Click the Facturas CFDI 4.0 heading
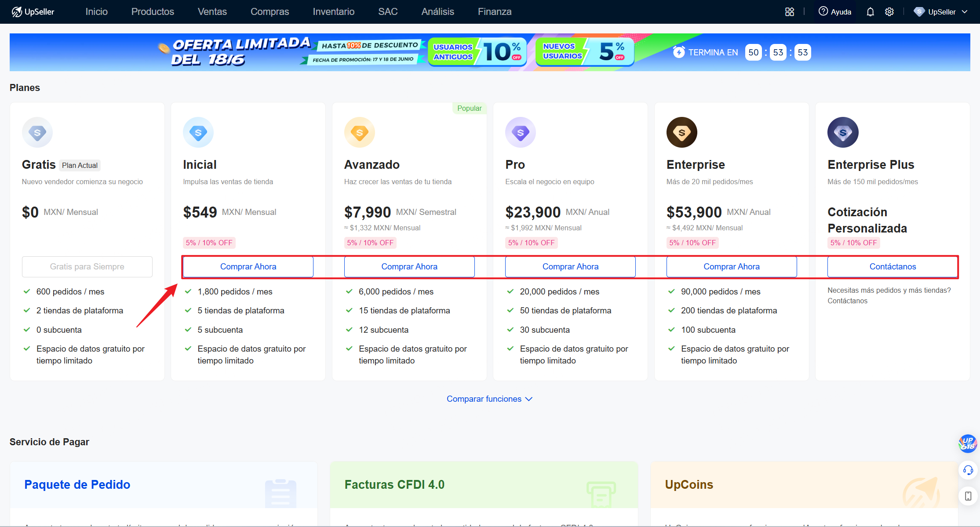The image size is (980, 527). [x=394, y=485]
